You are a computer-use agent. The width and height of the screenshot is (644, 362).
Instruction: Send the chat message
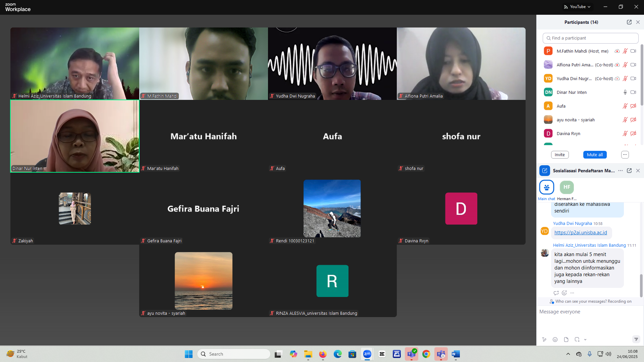tap(636, 340)
